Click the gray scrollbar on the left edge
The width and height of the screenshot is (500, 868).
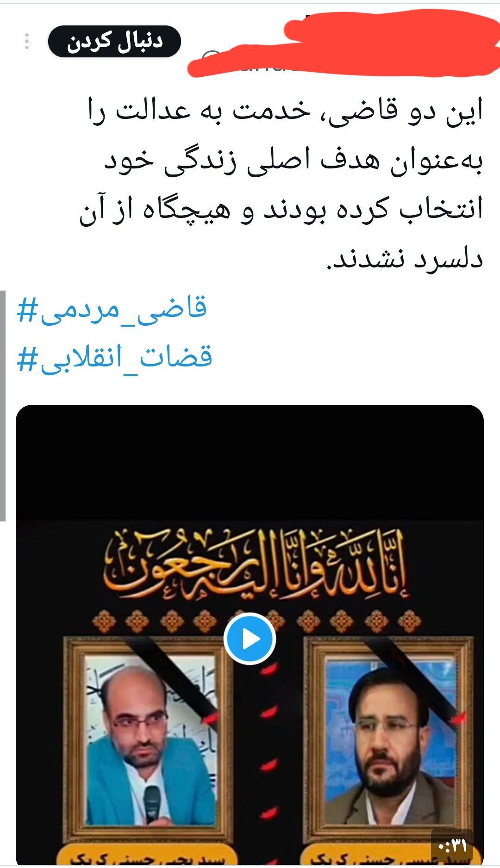coord(3,405)
